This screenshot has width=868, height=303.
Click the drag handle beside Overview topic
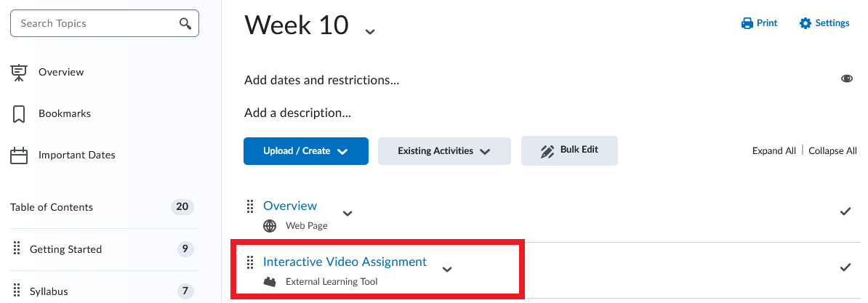pyautogui.click(x=249, y=206)
